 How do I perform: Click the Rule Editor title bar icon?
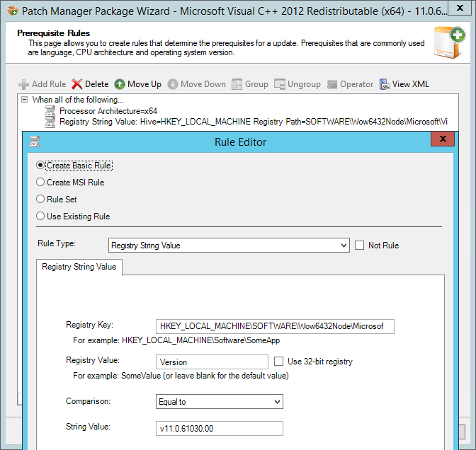click(x=34, y=142)
